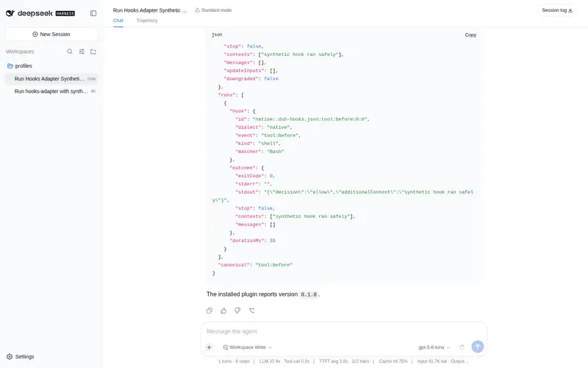588x368 pixels.
Task: Click the context usage ring icon
Action: point(462,347)
